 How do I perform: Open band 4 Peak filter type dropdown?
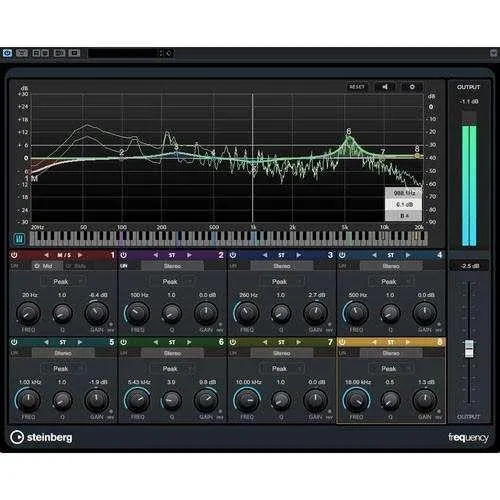[391, 282]
